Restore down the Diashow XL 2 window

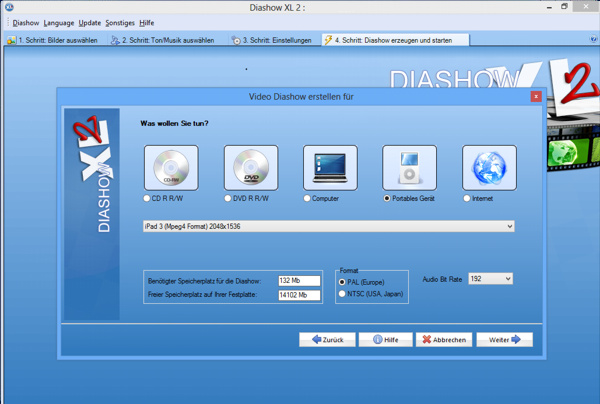[564, 7]
